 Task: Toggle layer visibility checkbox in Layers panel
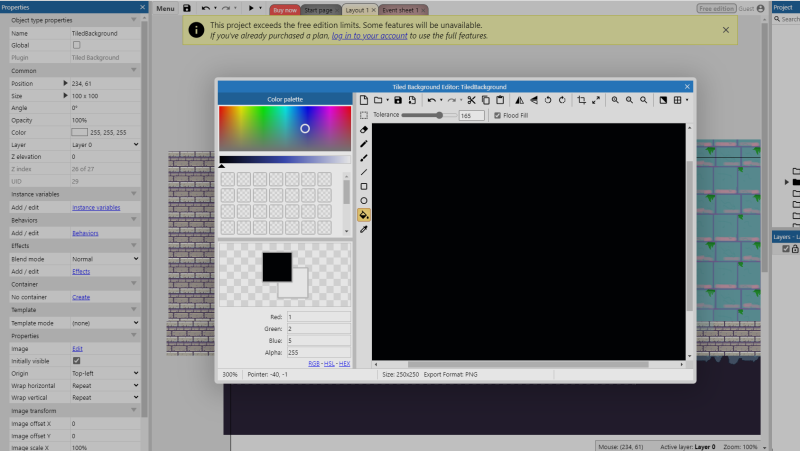pyautogui.click(x=786, y=249)
